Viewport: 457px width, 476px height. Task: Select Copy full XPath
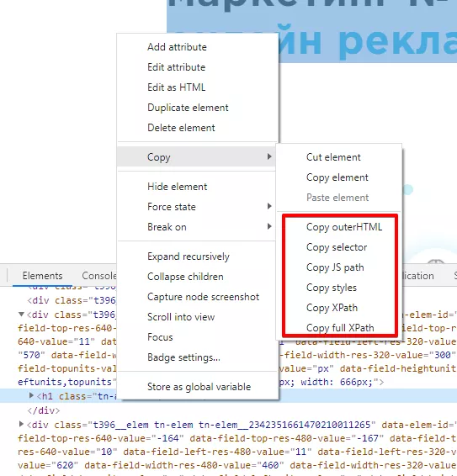[339, 328]
